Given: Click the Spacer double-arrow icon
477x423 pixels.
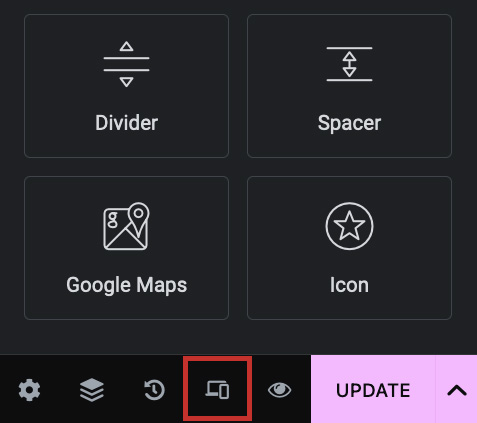Looking at the screenshot, I should coord(349,64).
